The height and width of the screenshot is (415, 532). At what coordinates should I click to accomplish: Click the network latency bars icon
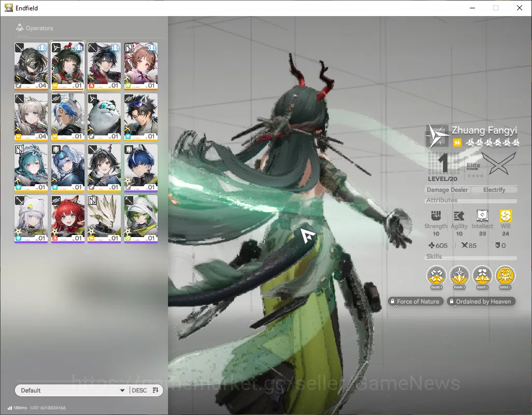click(x=10, y=408)
